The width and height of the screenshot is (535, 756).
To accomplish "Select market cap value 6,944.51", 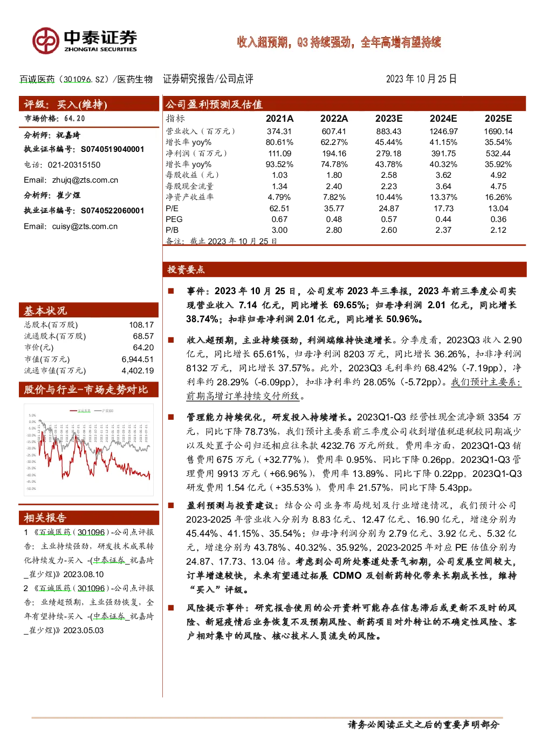I will tap(138, 359).
